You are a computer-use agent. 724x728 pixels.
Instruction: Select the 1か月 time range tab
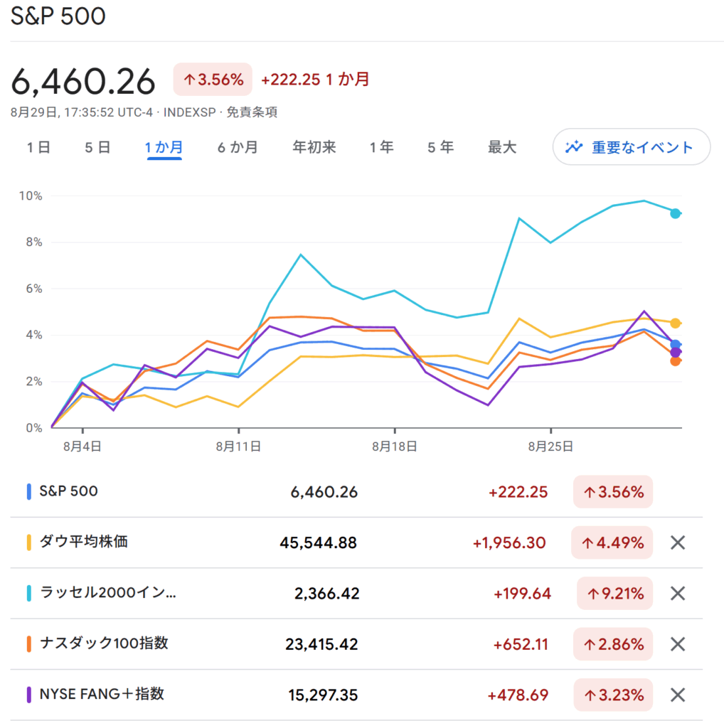coord(164,147)
